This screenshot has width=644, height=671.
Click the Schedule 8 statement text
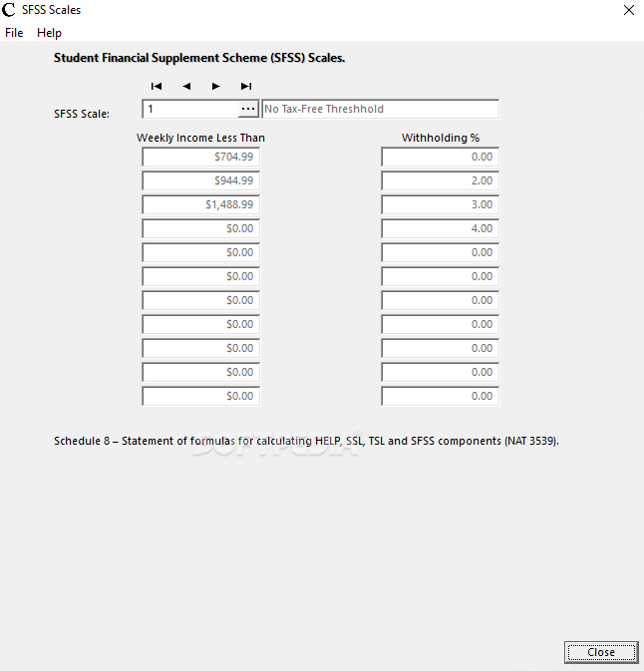coord(306,441)
